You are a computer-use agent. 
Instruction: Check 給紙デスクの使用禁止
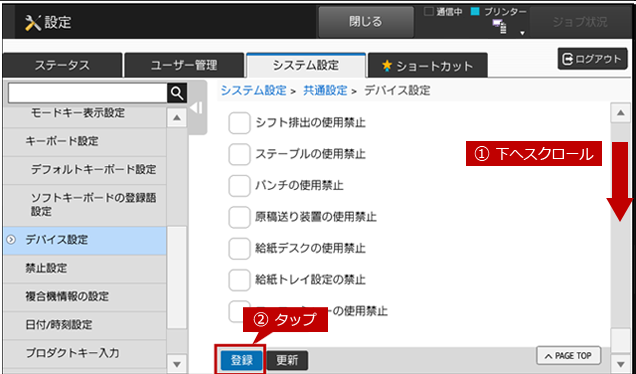[239, 248]
